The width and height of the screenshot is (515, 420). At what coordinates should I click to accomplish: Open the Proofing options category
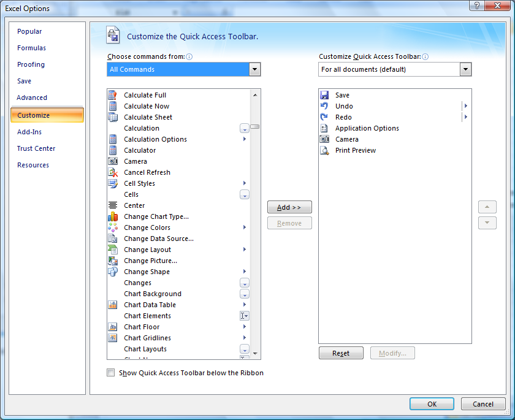click(31, 64)
